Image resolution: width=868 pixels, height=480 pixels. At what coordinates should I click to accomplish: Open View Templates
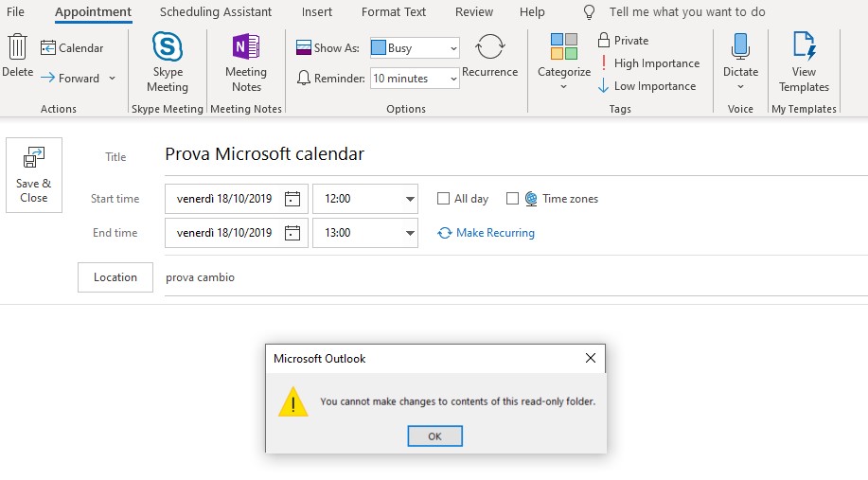tap(804, 47)
